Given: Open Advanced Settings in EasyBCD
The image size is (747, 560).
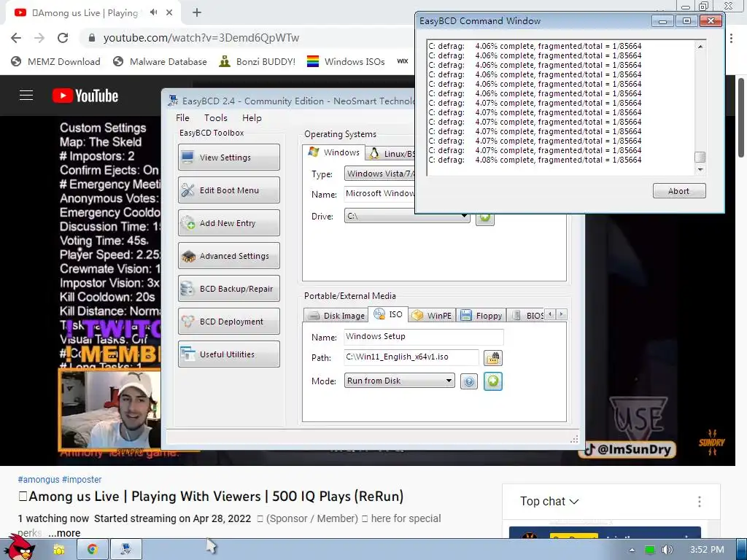Looking at the screenshot, I should pos(228,256).
